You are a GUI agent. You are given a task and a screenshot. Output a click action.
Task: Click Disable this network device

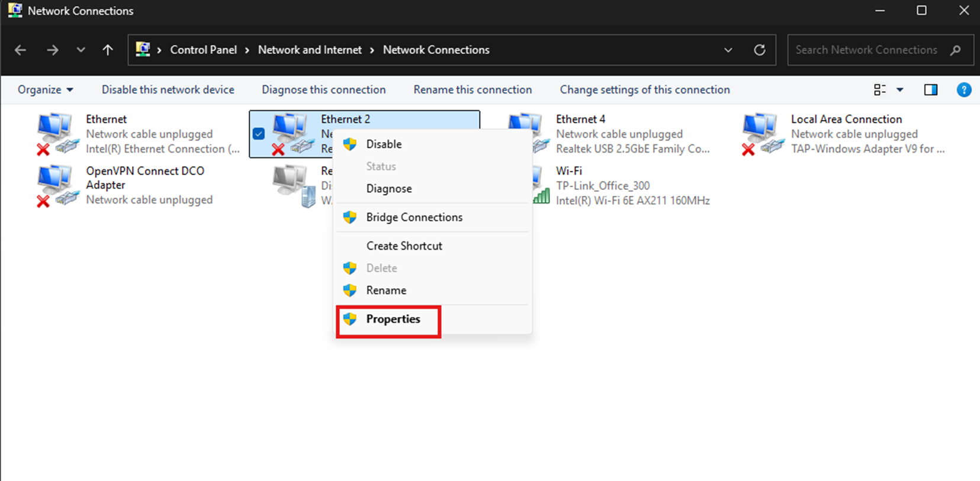(x=168, y=90)
